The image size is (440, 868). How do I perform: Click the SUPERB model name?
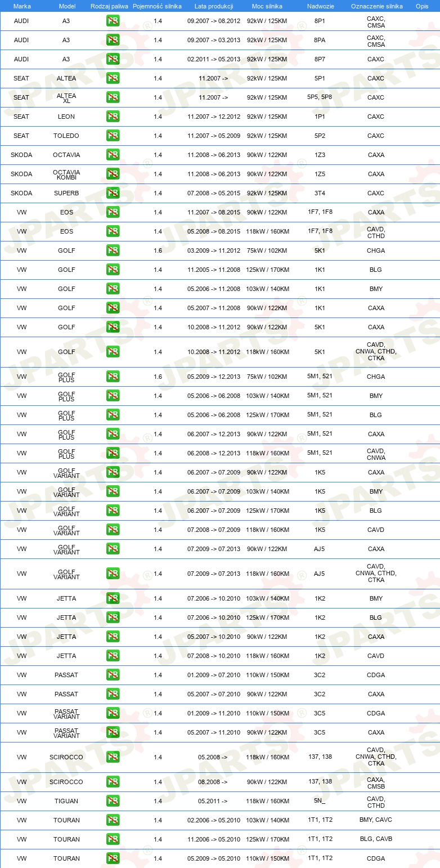(x=66, y=193)
